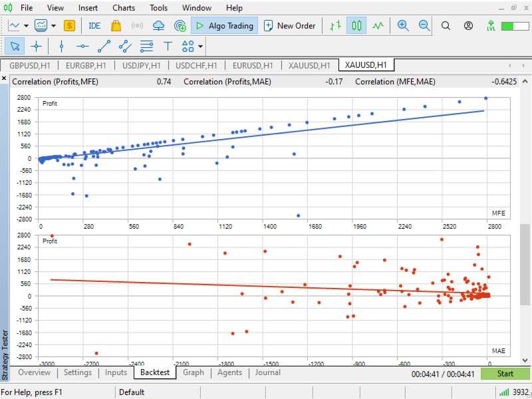The height and width of the screenshot is (399, 532).
Task: Zoom in on the chart
Action: (x=403, y=26)
